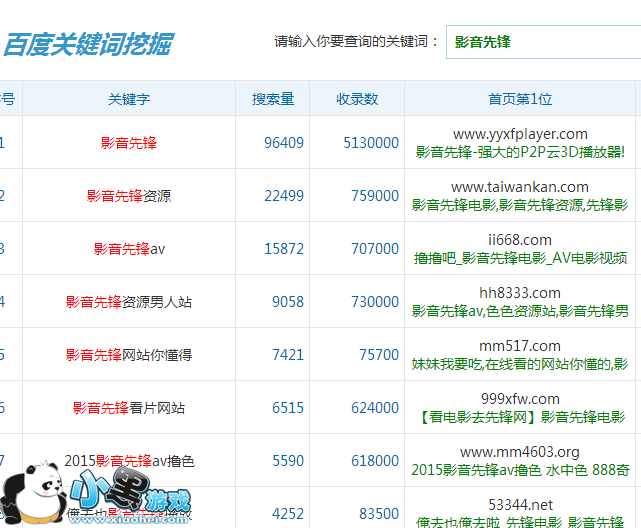Click the 百度关键词挖掘 logo title
The height and width of the screenshot is (528, 641).
[x=88, y=44]
